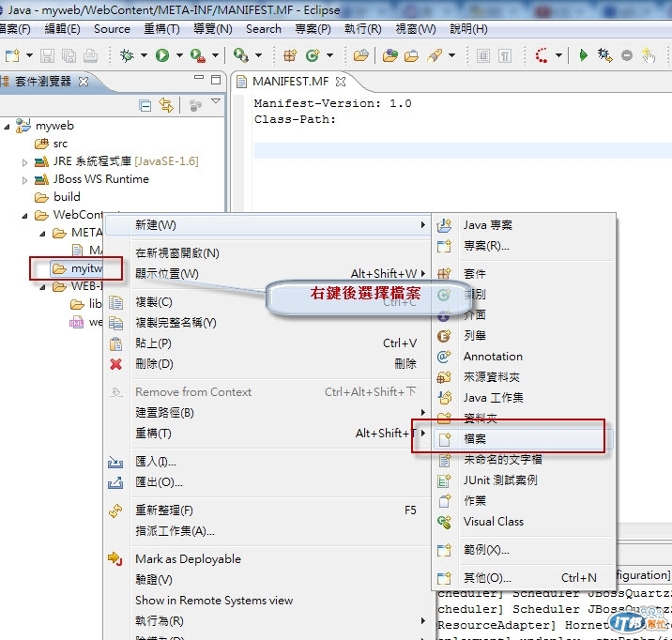Screen dimensions: 672x640
Task: Open dropdown next to Debug icon
Action: [x=144, y=55]
